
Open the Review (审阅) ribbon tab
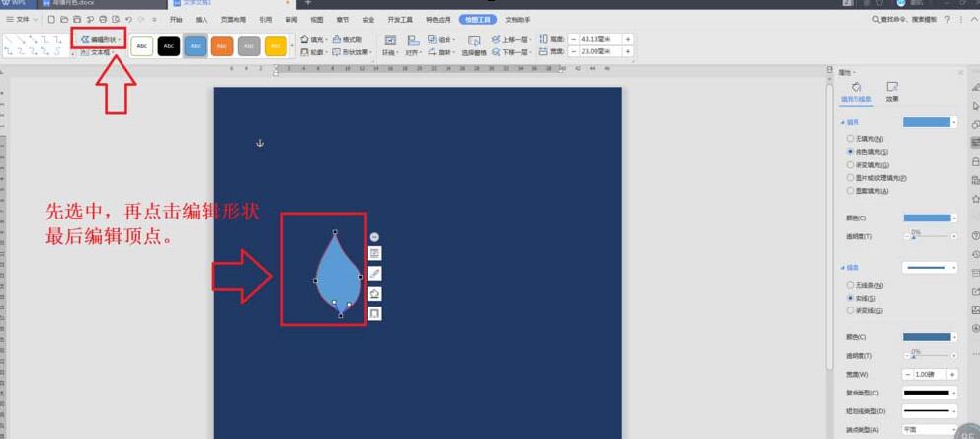(291, 20)
